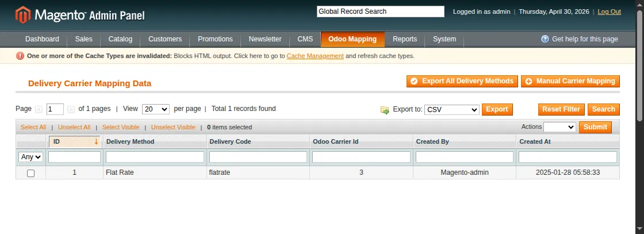Click the Reset Filter button
This screenshot has width=644, height=234.
point(561,109)
